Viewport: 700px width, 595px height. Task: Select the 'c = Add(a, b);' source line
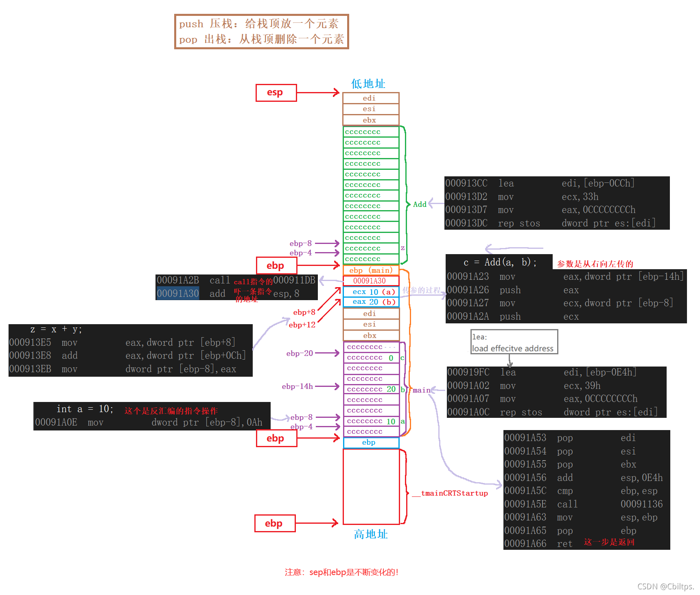(x=500, y=262)
